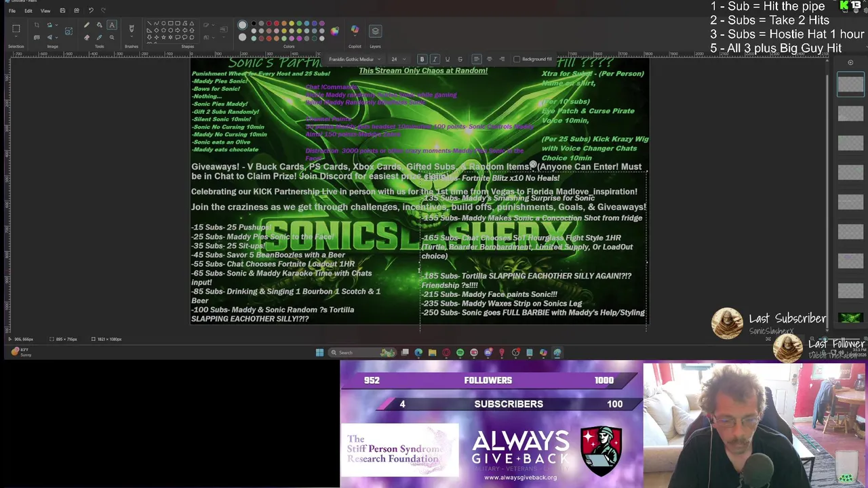868x488 pixels.
Task: Toggle Underline text formatting
Action: [447, 59]
